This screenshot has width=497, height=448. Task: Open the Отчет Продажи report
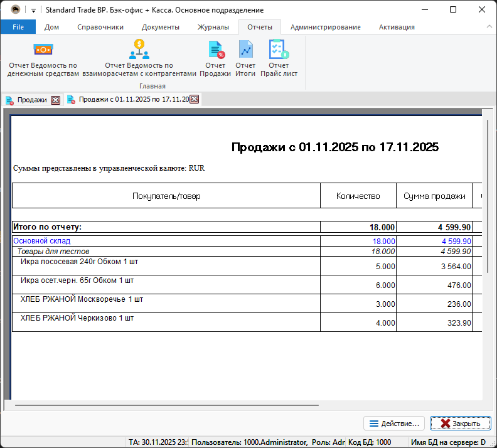[x=215, y=58]
